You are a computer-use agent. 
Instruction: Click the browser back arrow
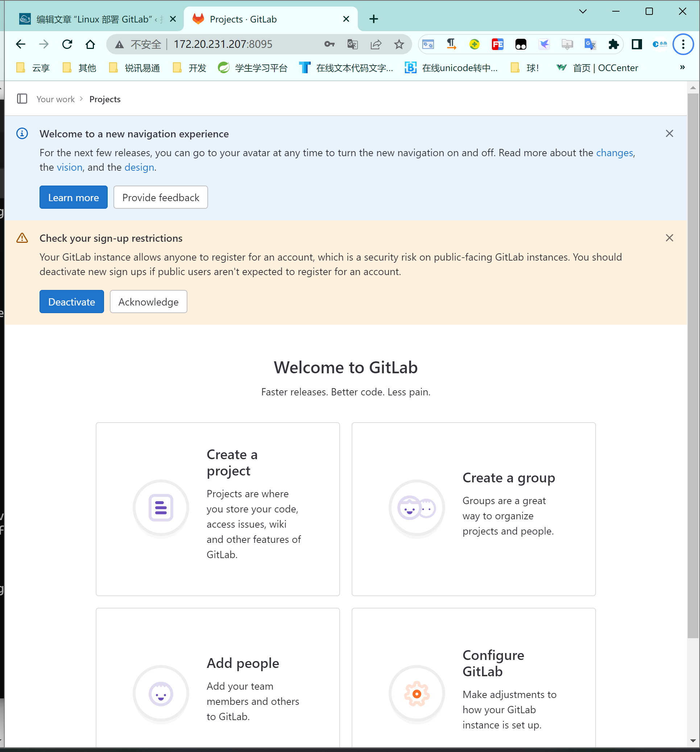click(21, 44)
